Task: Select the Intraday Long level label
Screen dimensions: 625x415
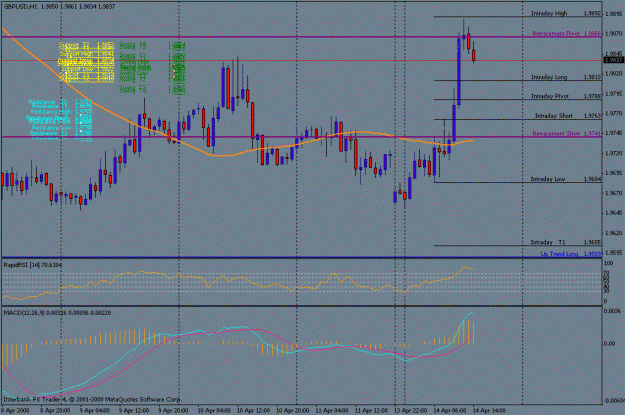Action: [566, 77]
